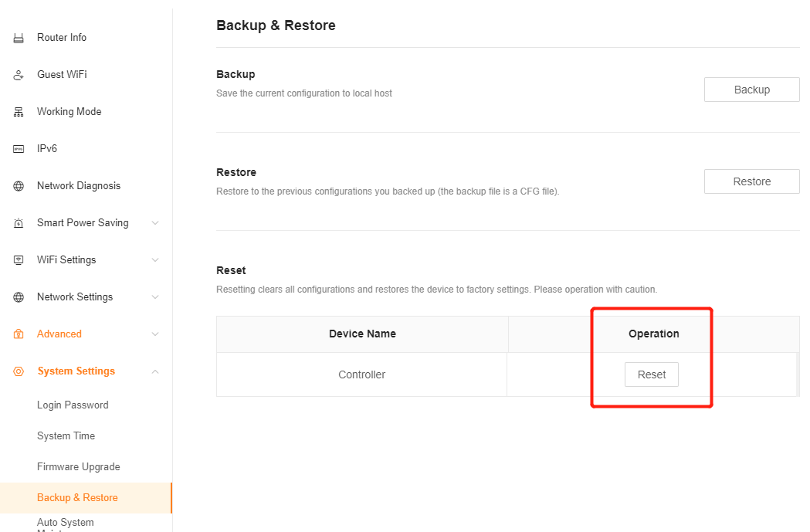Image resolution: width=810 pixels, height=532 pixels.
Task: Expand the WiFi Settings chevron
Action: click(x=155, y=260)
